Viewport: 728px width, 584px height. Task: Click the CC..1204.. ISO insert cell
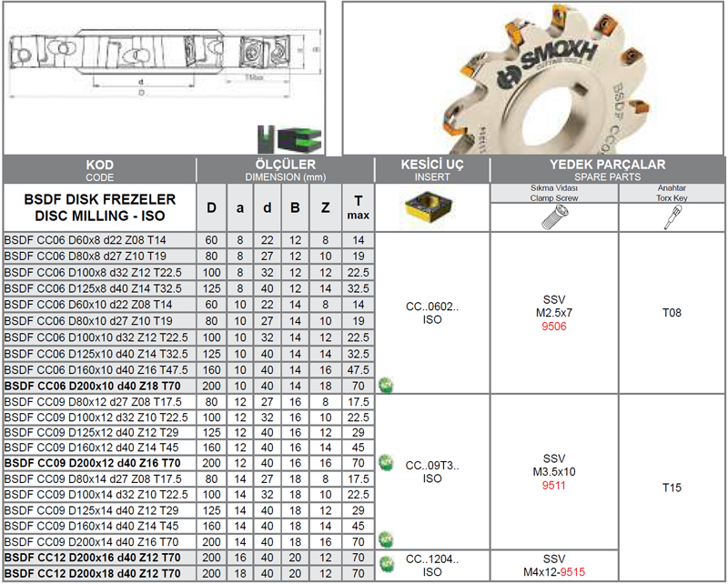tap(431, 566)
